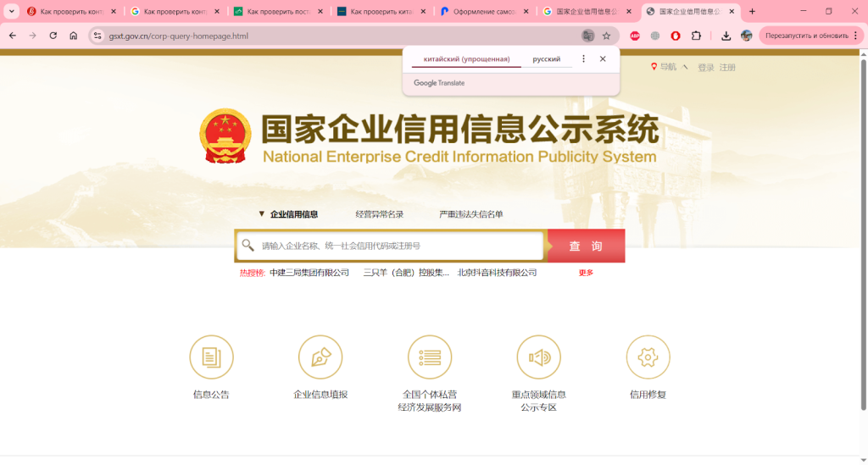Switch to the Как проверить кита browser tab
This screenshot has height=465, width=868.
tap(382, 11)
